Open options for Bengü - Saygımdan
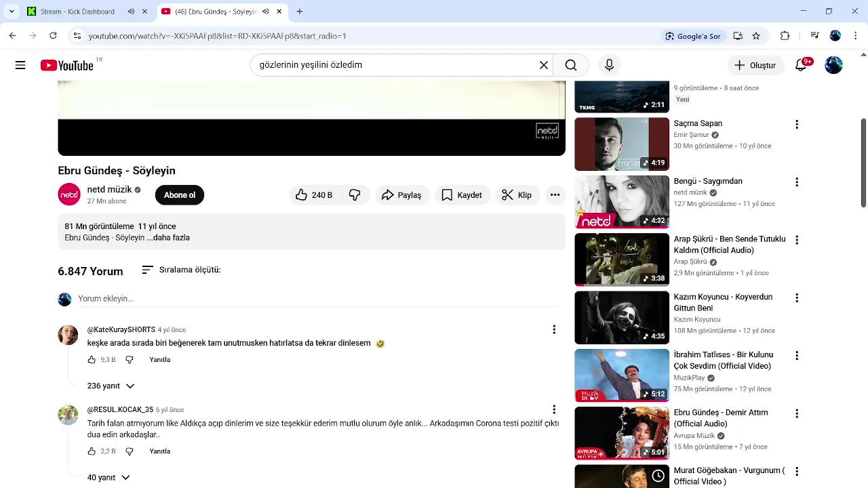 click(x=797, y=182)
